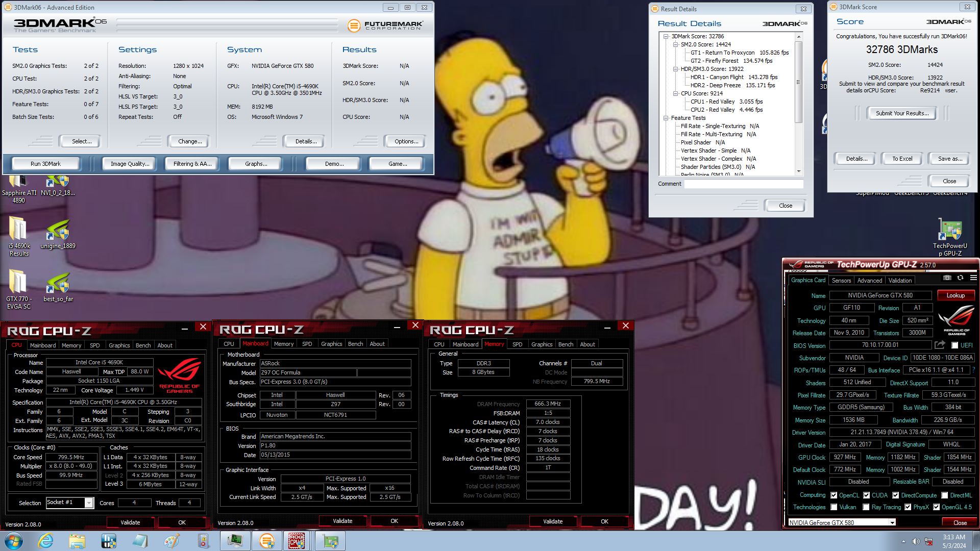Image resolution: width=980 pixels, height=551 pixels.
Task: Click Validate in the Memory CPU-Z window
Action: tap(553, 521)
